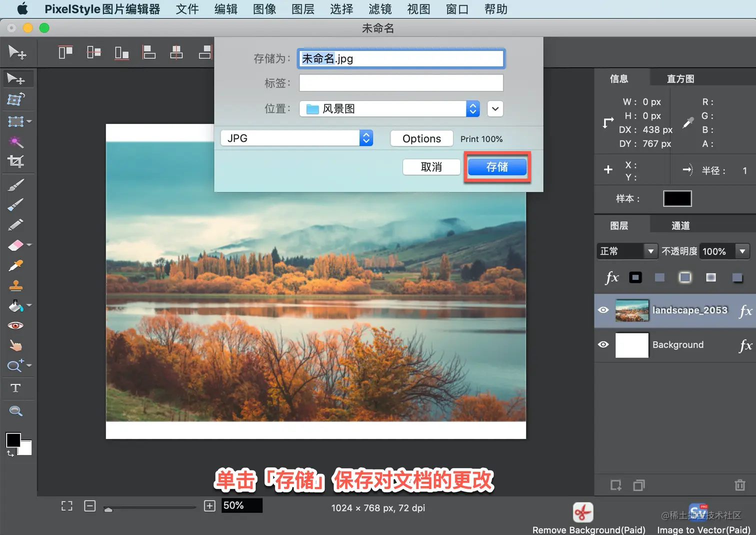Open the opacity 100% dropdown arrow
The image size is (756, 535).
(742, 251)
